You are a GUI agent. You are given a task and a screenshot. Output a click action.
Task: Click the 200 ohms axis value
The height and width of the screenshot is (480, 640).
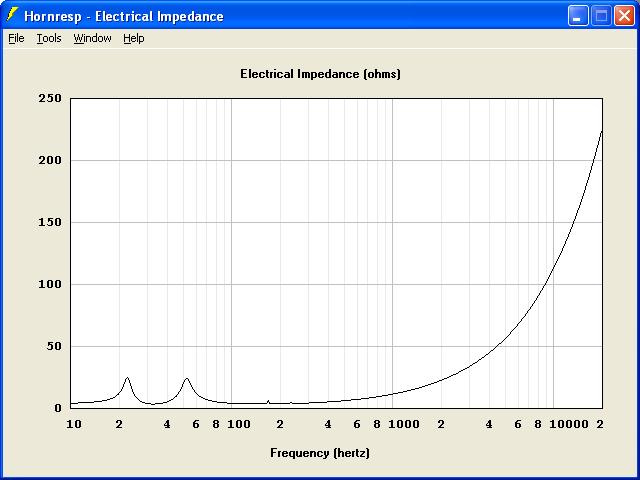[50, 160]
